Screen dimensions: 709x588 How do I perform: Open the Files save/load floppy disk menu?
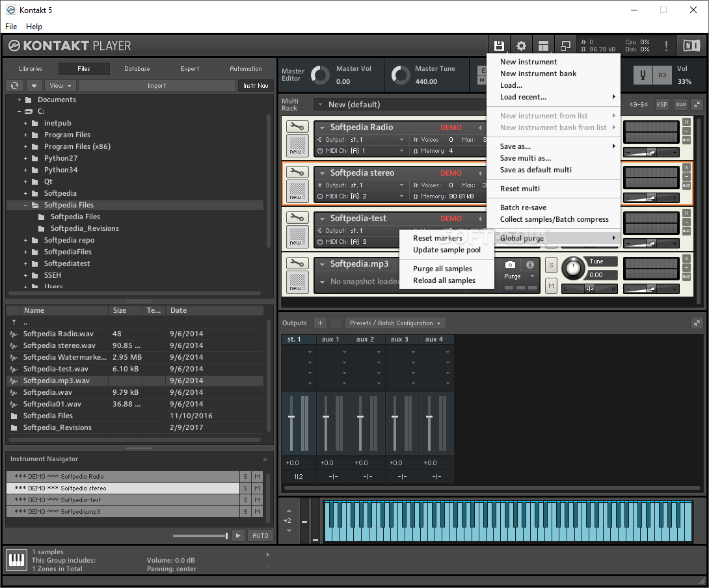tap(499, 46)
